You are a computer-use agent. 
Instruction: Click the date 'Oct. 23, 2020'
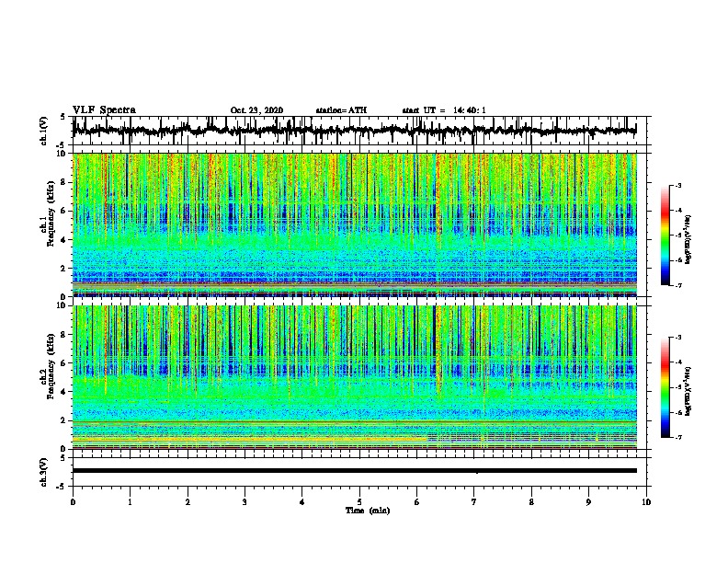256,110
